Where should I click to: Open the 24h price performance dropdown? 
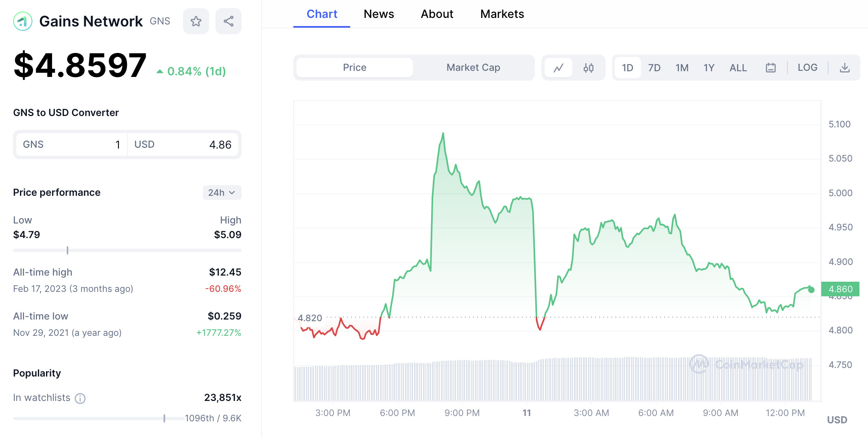tap(222, 193)
